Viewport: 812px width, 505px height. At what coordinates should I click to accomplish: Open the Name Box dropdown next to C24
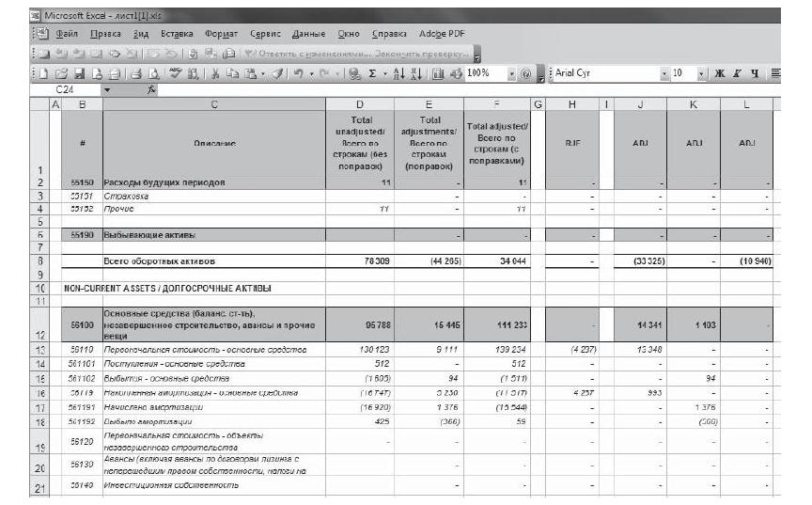click(107, 89)
